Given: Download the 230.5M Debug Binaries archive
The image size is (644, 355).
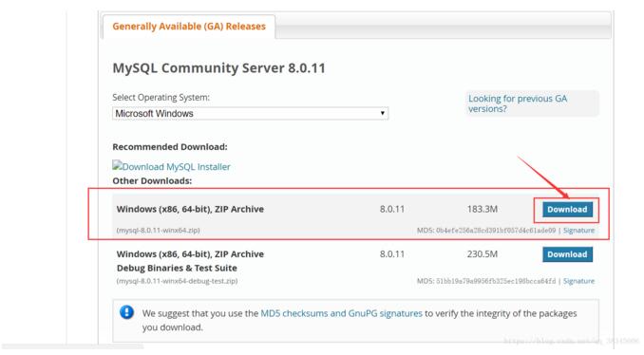Looking at the screenshot, I should click(567, 254).
